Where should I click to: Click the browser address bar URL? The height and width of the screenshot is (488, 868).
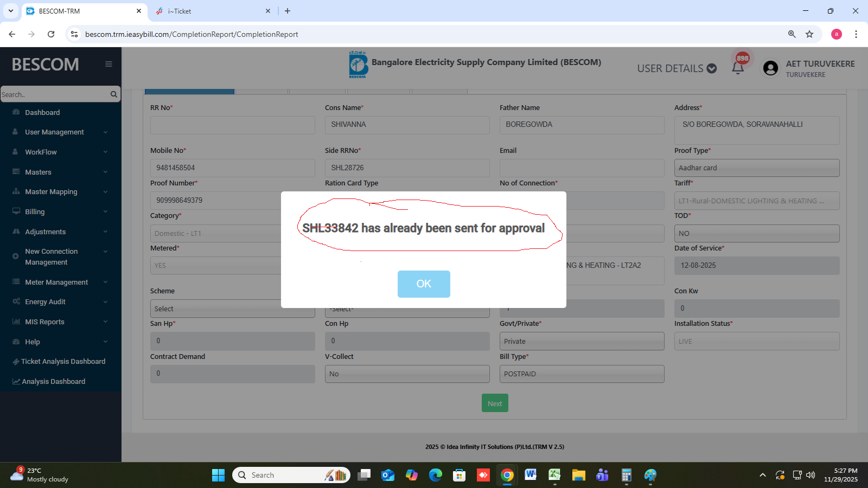coord(192,34)
